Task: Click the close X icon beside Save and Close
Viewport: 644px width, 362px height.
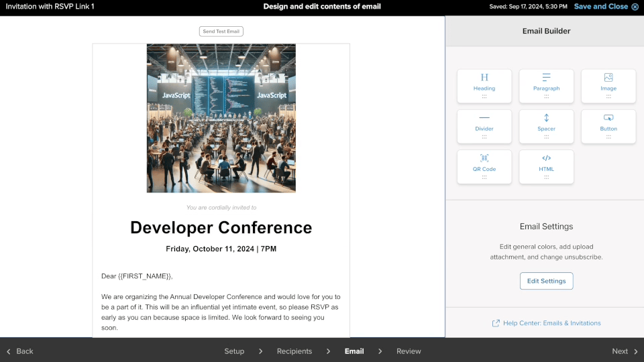Action: point(635,7)
